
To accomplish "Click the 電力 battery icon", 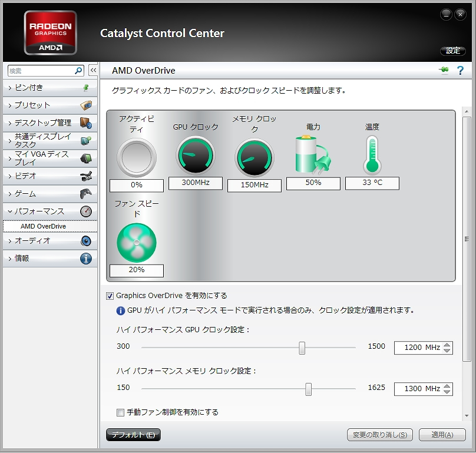I will tap(313, 155).
